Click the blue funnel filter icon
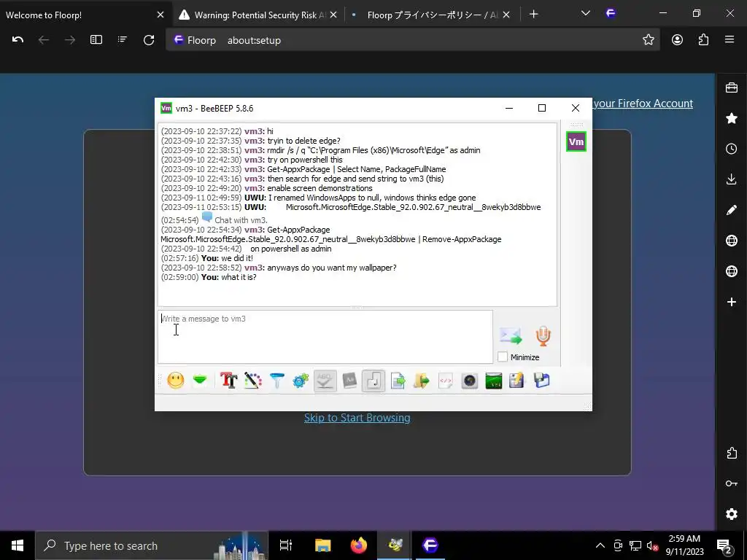747x560 pixels. point(276,381)
